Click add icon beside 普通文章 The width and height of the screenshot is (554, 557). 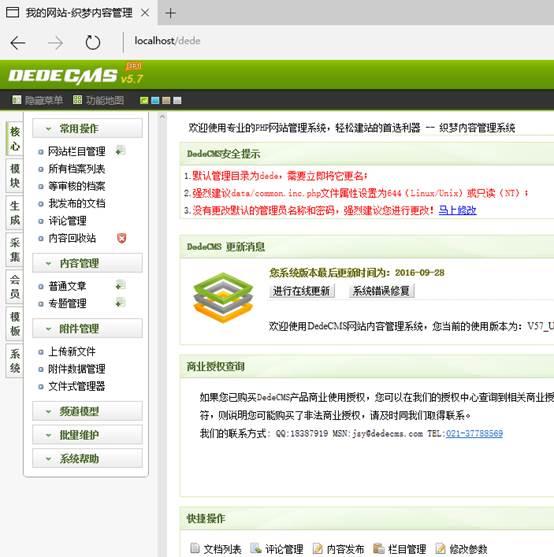[120, 285]
